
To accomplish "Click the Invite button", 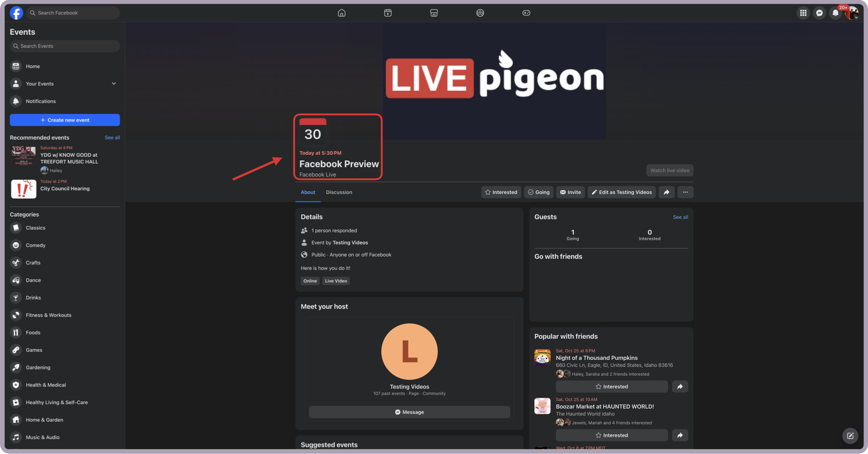I will point(570,192).
